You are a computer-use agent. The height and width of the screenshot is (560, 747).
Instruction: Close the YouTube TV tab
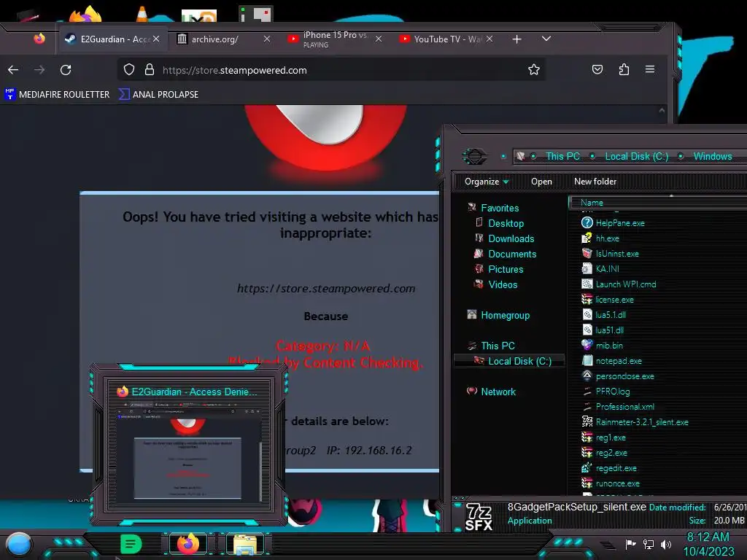click(489, 39)
